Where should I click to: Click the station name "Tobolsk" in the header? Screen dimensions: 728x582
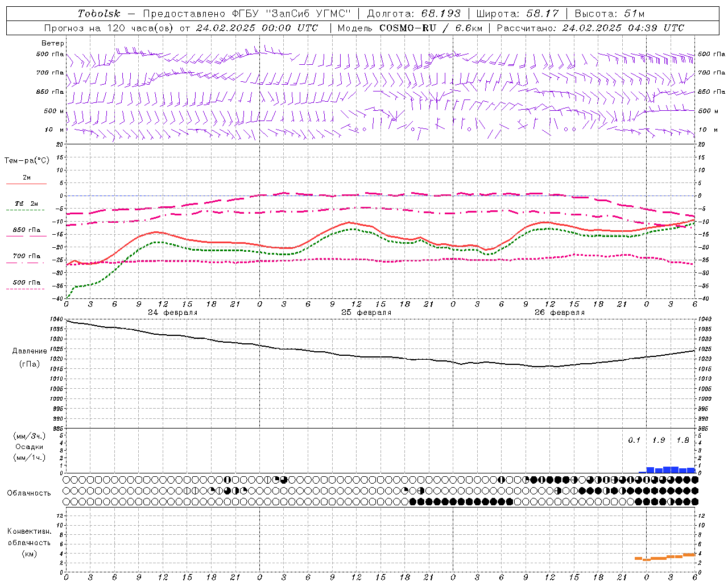pos(99,14)
